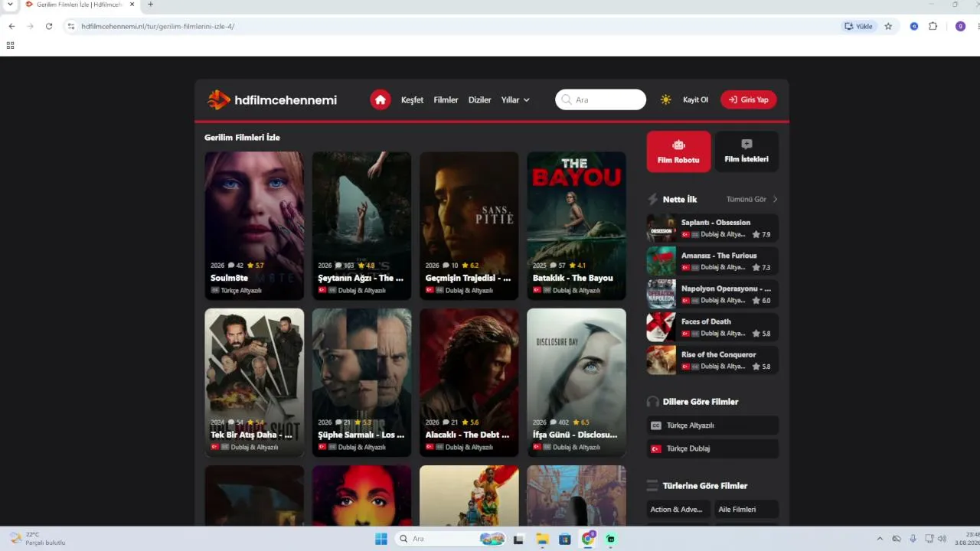Click the Dillere Göre Filmler heading

point(701,402)
